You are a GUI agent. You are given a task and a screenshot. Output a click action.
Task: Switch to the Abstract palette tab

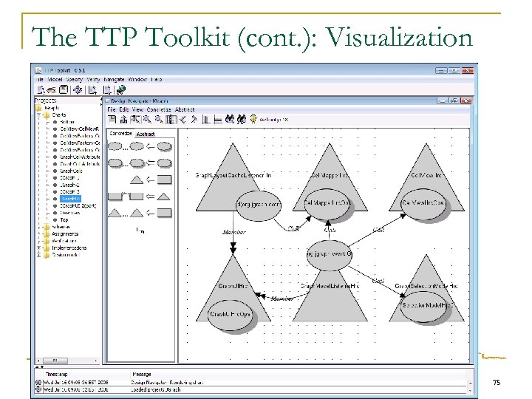tap(146, 134)
